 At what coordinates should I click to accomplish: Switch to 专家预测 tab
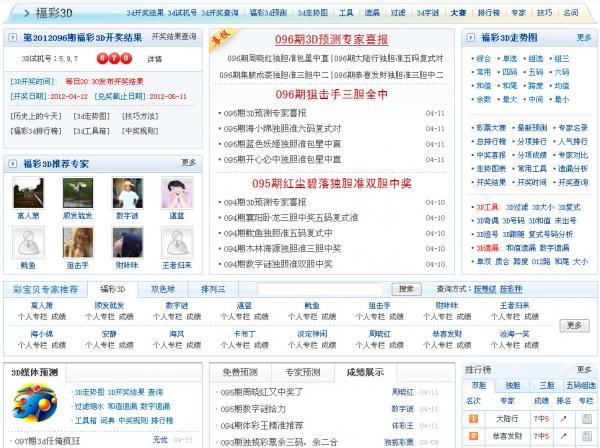click(x=303, y=372)
